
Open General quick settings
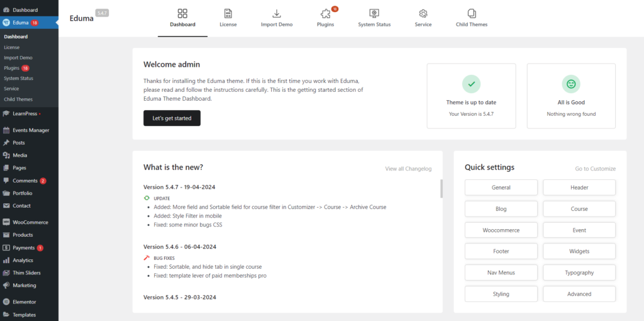click(x=501, y=188)
